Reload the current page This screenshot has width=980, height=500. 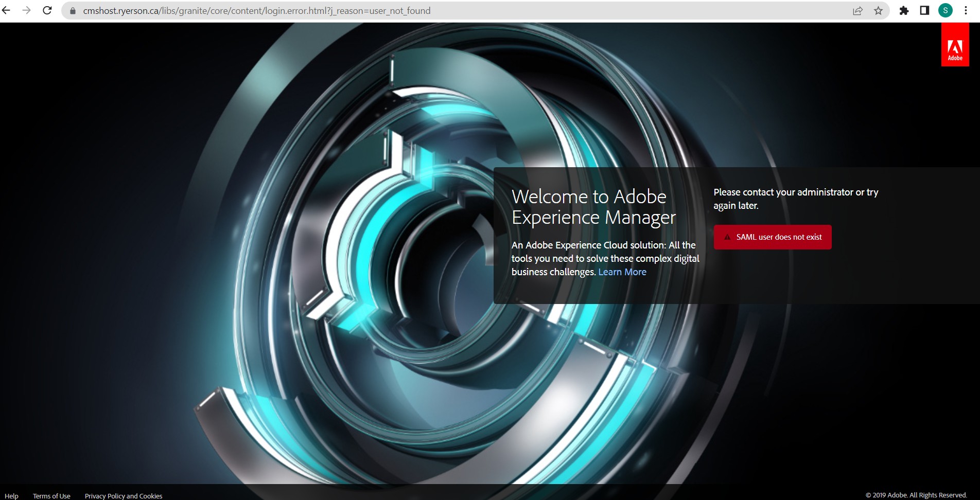pos(47,10)
